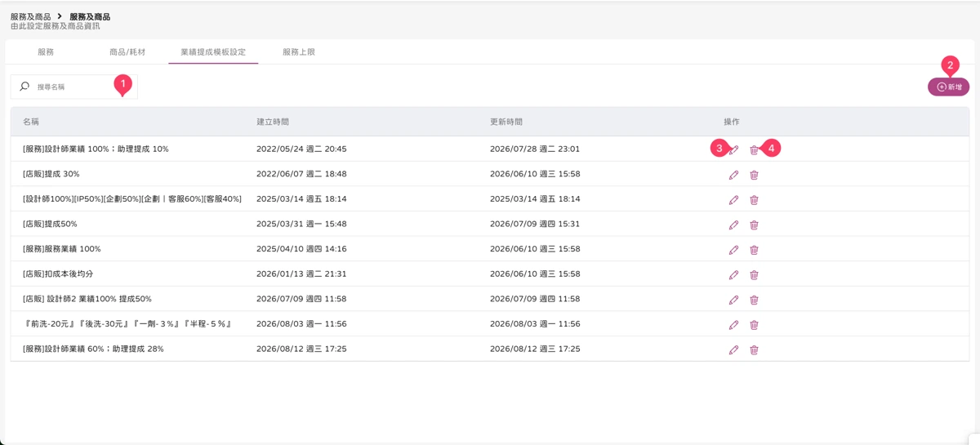
Task: Click updated time 2026/07/09 週四 15:31
Action: click(535, 224)
